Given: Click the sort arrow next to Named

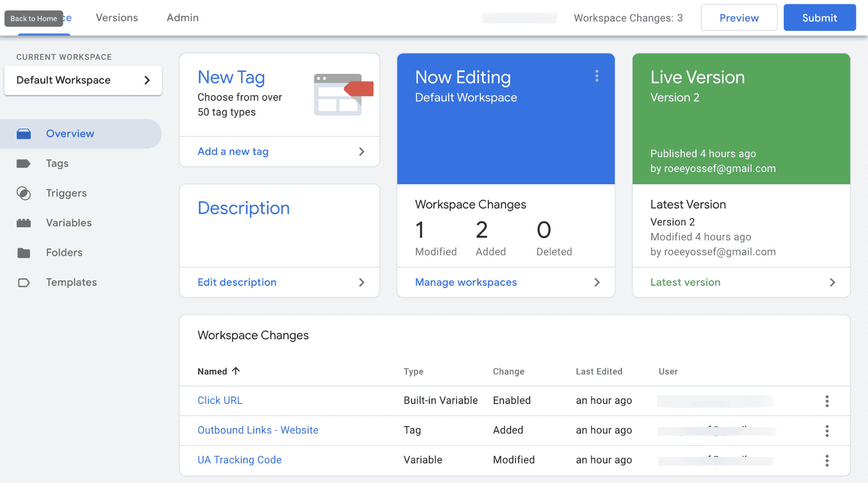Looking at the screenshot, I should 236,371.
